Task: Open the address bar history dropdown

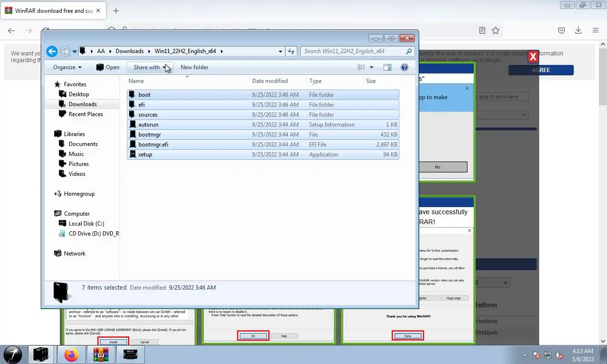Action: coord(281,51)
